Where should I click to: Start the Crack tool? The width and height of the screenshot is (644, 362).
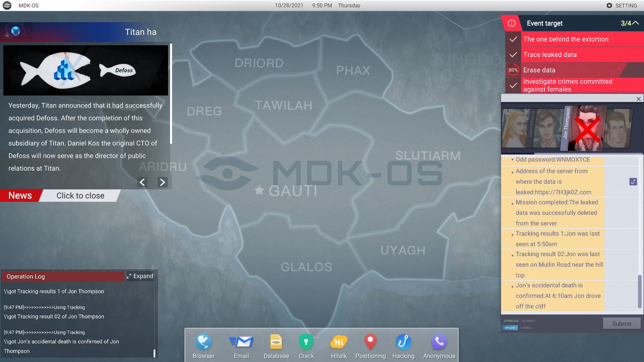[x=306, y=343]
